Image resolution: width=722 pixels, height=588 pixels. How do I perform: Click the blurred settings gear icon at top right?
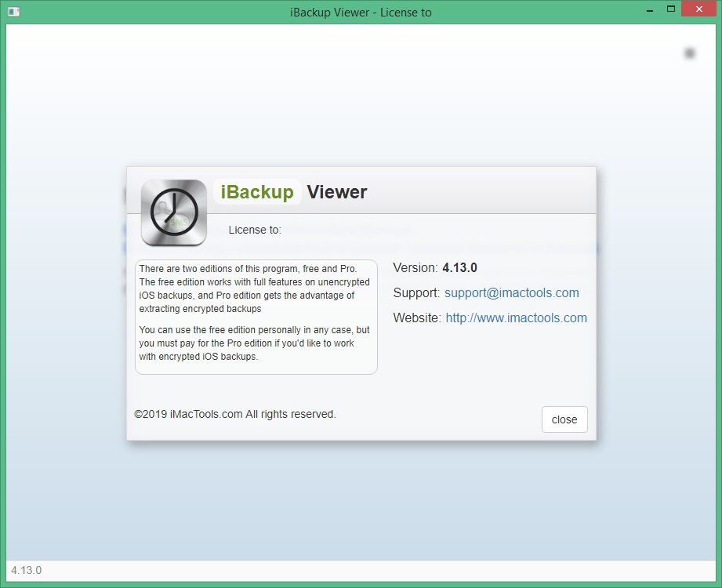point(689,53)
